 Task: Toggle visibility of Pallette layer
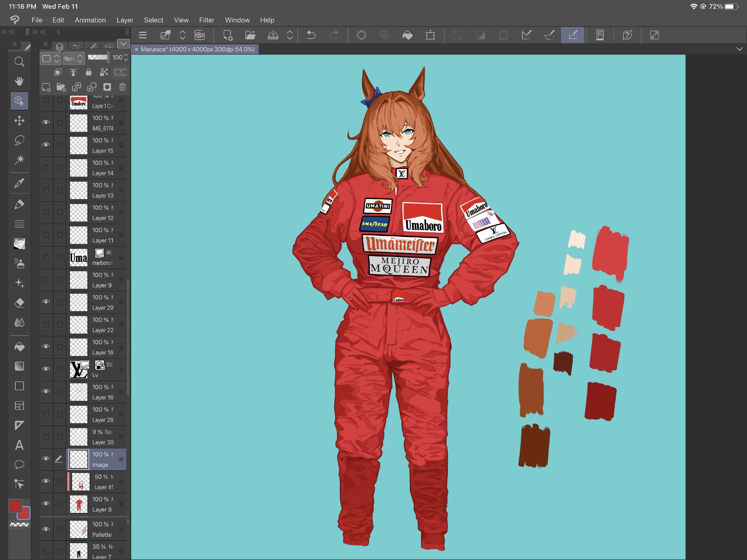point(46,529)
